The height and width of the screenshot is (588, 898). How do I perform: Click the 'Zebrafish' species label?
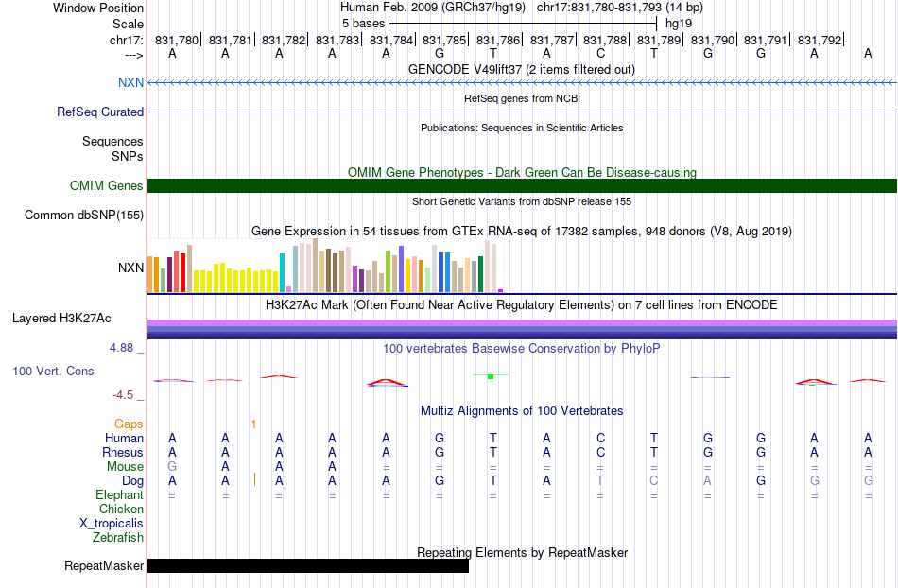pyautogui.click(x=118, y=538)
